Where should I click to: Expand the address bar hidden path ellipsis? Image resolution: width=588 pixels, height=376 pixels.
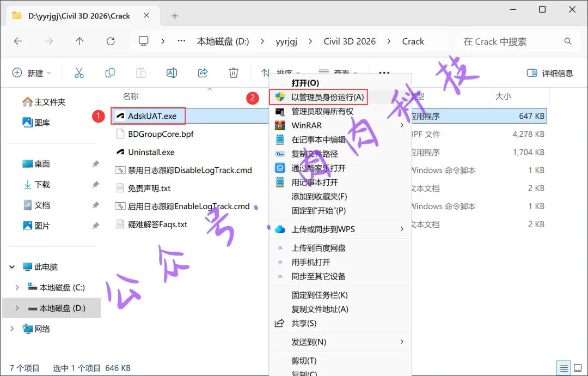tap(181, 41)
